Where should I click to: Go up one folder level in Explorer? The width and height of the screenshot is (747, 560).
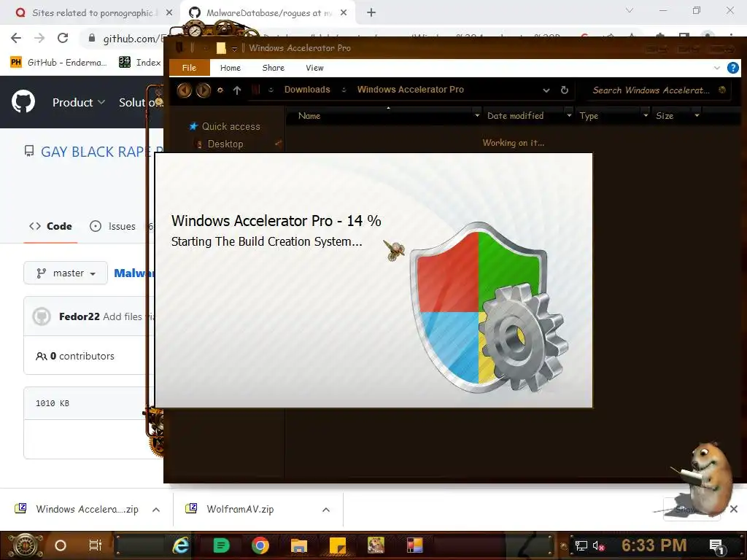[x=237, y=90]
